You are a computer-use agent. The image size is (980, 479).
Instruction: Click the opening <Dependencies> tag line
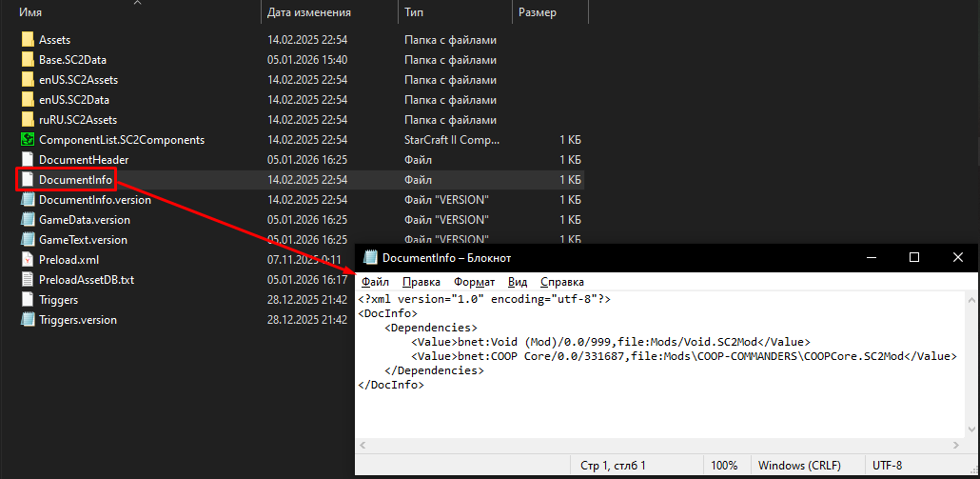tap(431, 328)
